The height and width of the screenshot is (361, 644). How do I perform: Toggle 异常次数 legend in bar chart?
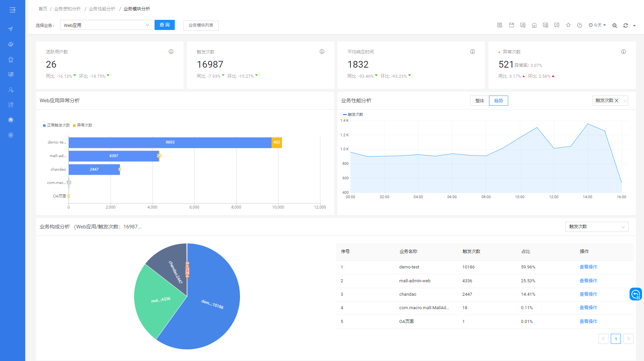pyautogui.click(x=83, y=125)
